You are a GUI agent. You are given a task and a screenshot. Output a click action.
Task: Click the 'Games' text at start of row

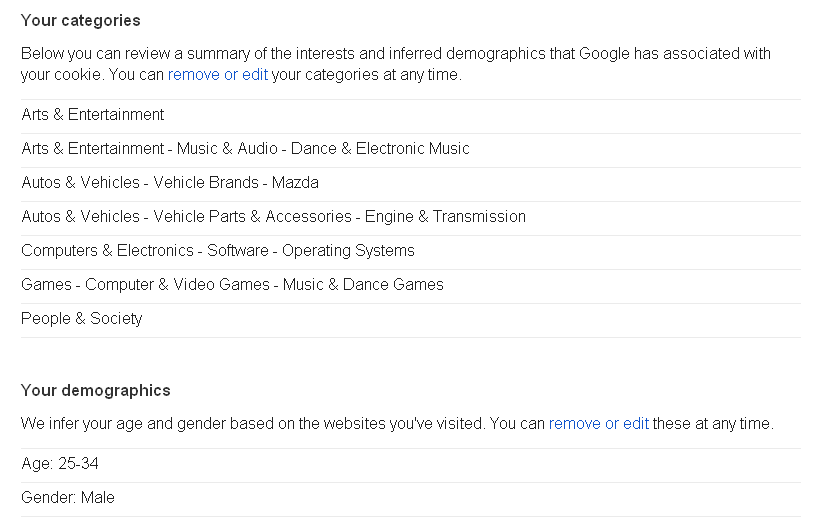[x=46, y=285]
